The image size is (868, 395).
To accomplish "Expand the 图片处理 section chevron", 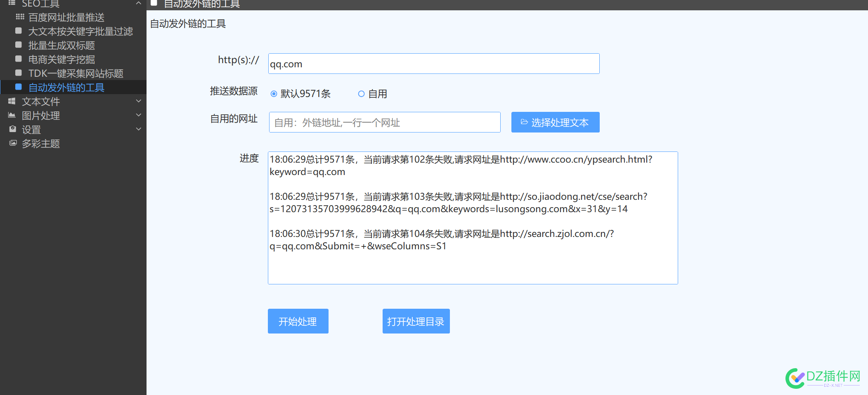I will pyautogui.click(x=139, y=115).
